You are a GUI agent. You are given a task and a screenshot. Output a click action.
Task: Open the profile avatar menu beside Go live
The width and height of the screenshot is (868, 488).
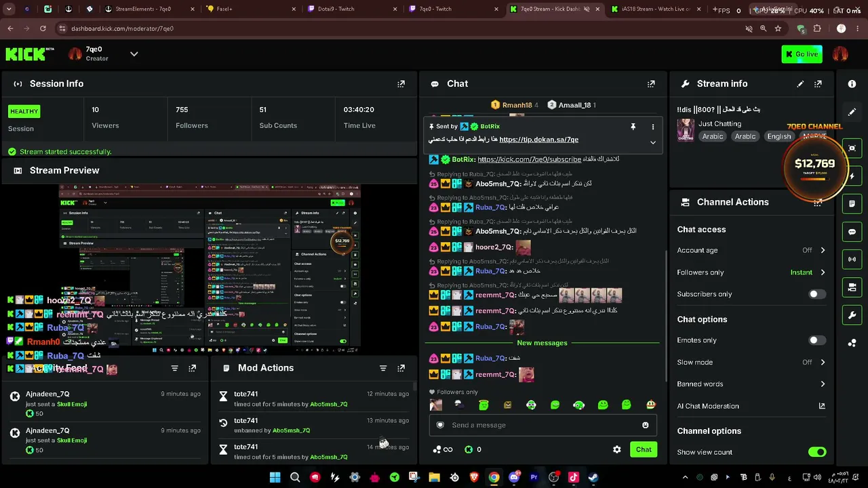coord(840,54)
